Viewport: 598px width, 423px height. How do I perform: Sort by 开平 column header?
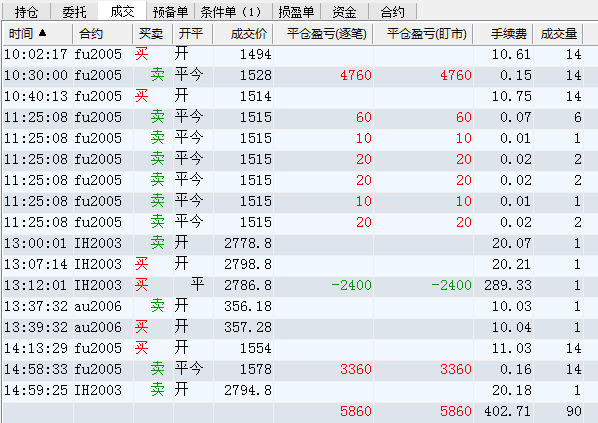(x=193, y=34)
